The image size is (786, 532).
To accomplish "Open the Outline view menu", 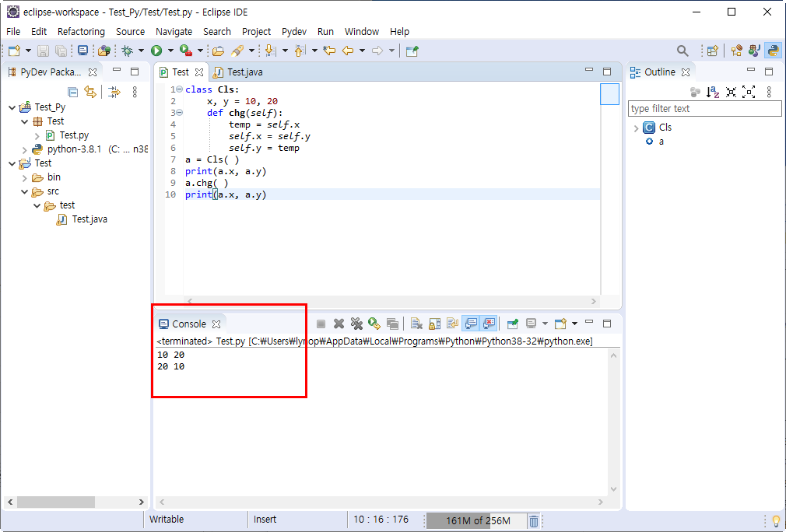I will pos(769,93).
